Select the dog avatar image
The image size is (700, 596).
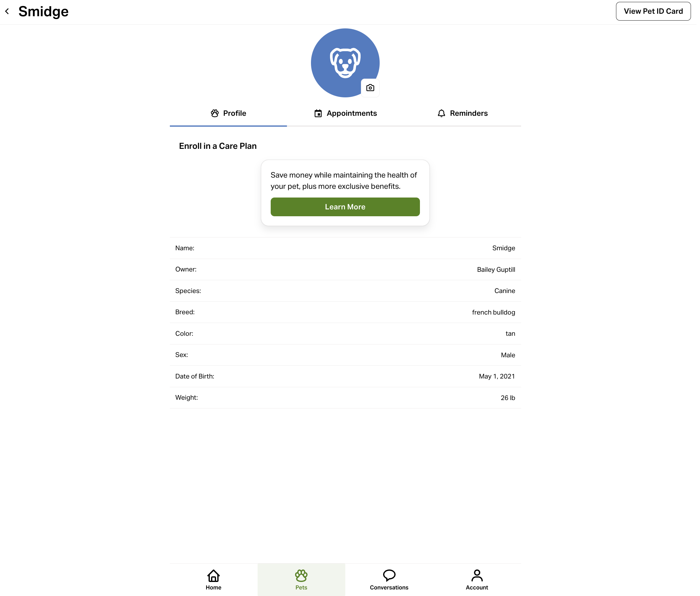coord(345,62)
